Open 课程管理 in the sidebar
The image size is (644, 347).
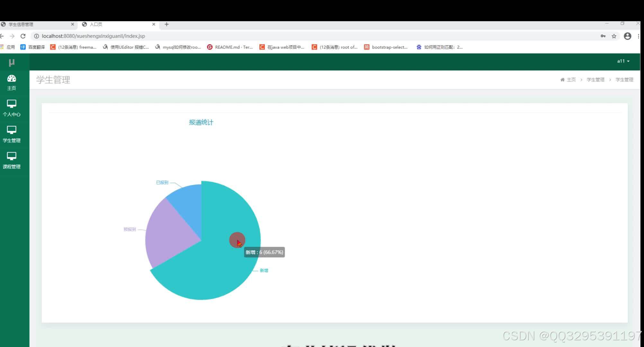point(12,161)
